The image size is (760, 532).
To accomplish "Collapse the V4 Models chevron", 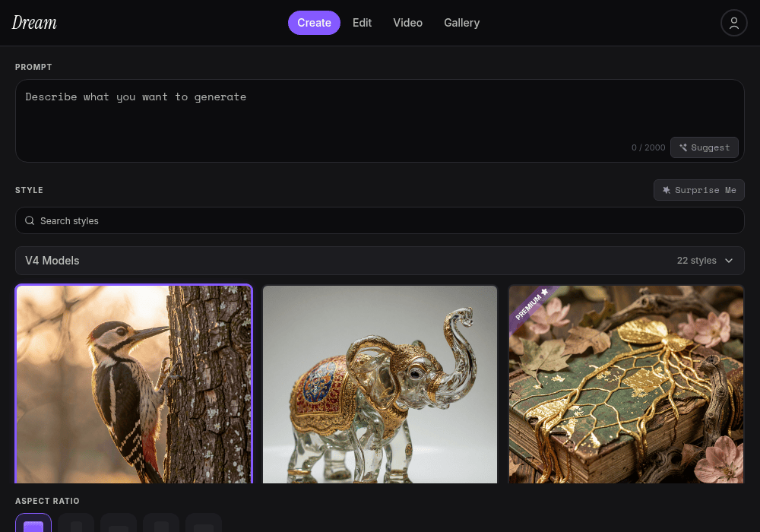I will point(729,261).
